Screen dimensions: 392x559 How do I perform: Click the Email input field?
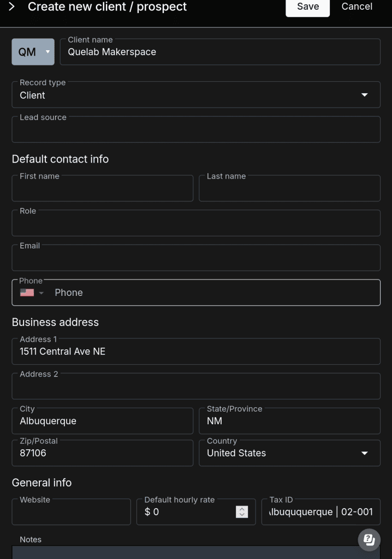pyautogui.click(x=196, y=258)
